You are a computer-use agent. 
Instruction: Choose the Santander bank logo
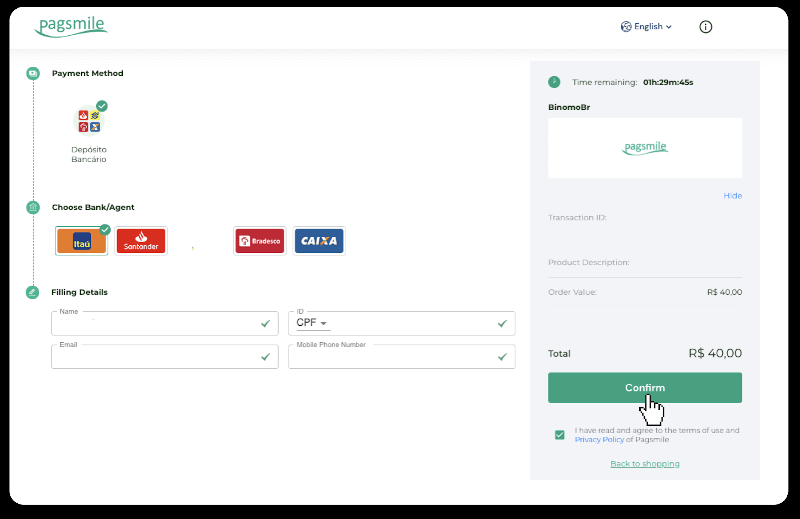(x=141, y=241)
